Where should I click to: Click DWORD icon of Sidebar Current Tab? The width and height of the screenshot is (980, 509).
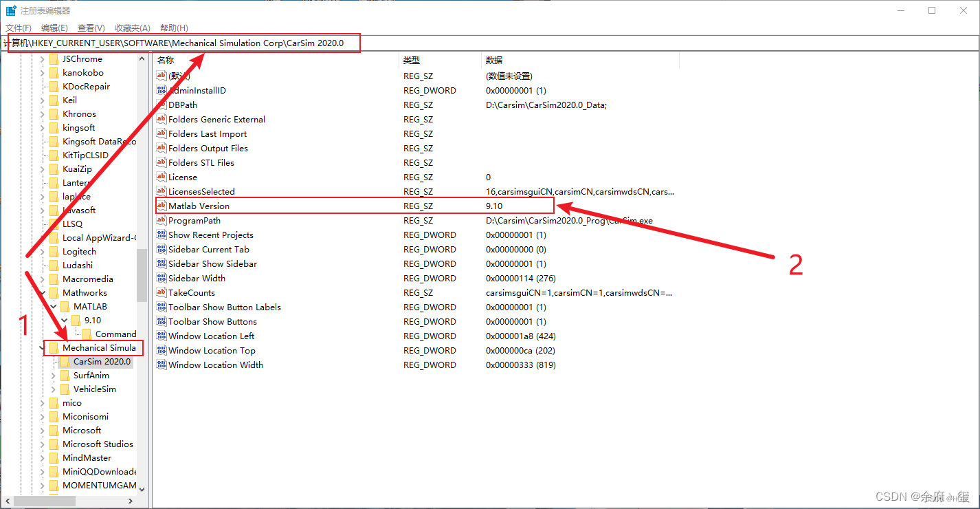coord(162,249)
